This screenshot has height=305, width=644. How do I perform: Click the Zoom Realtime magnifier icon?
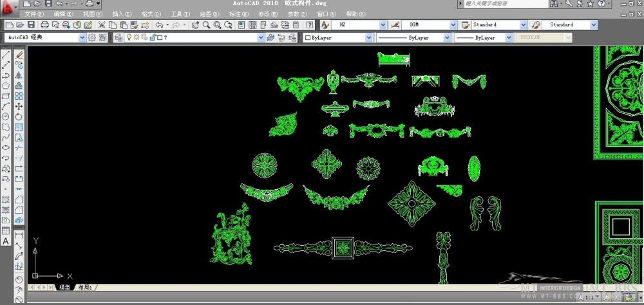pyautogui.click(x=206, y=25)
